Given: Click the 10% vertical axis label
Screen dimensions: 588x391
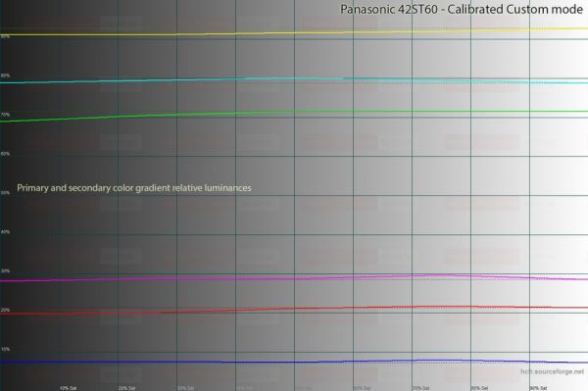Looking at the screenshot, I should (x=5, y=350).
